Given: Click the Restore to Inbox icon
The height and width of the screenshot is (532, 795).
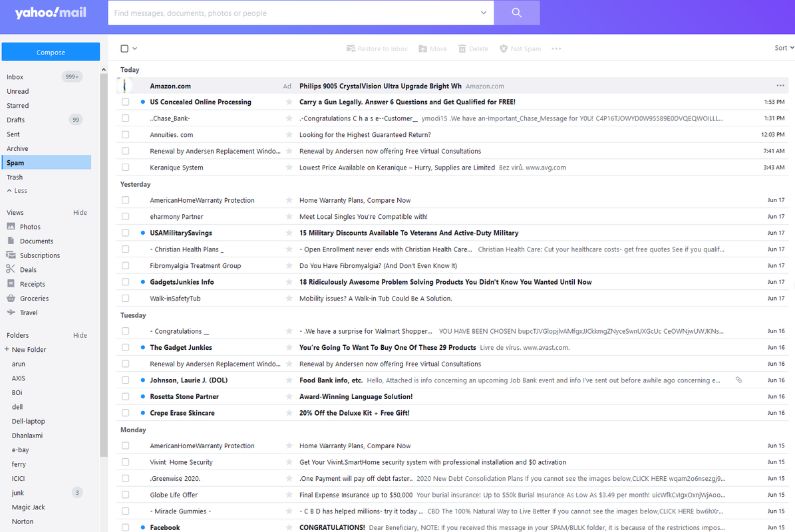Looking at the screenshot, I should (351, 49).
